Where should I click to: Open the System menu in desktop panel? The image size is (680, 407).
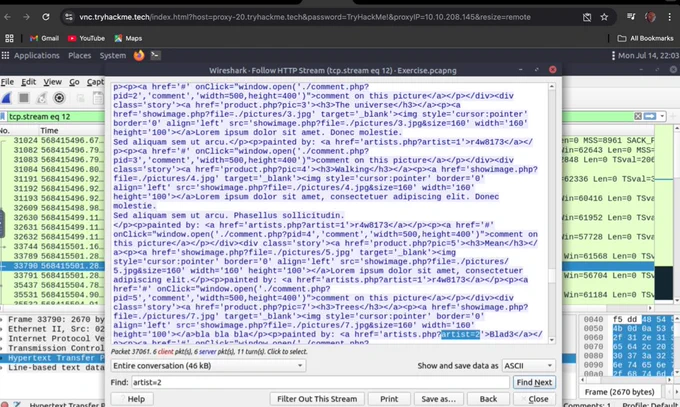click(x=113, y=56)
